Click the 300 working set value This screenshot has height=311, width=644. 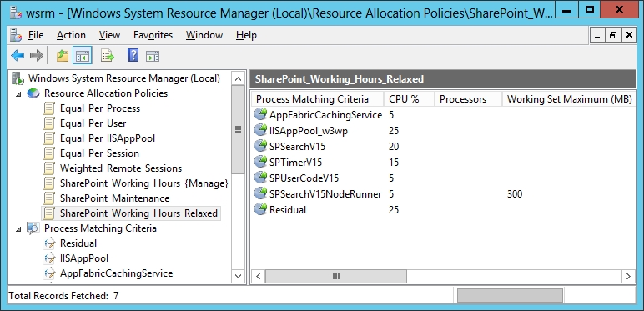coord(515,193)
